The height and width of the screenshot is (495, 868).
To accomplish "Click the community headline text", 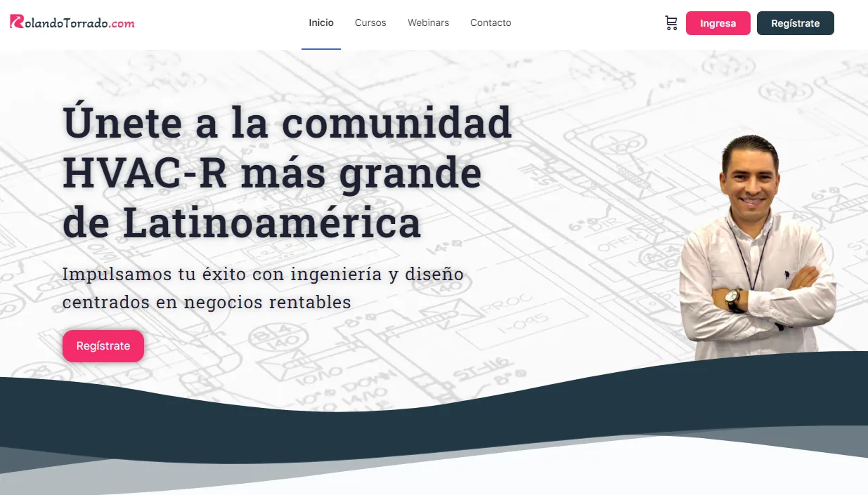I will point(287,171).
